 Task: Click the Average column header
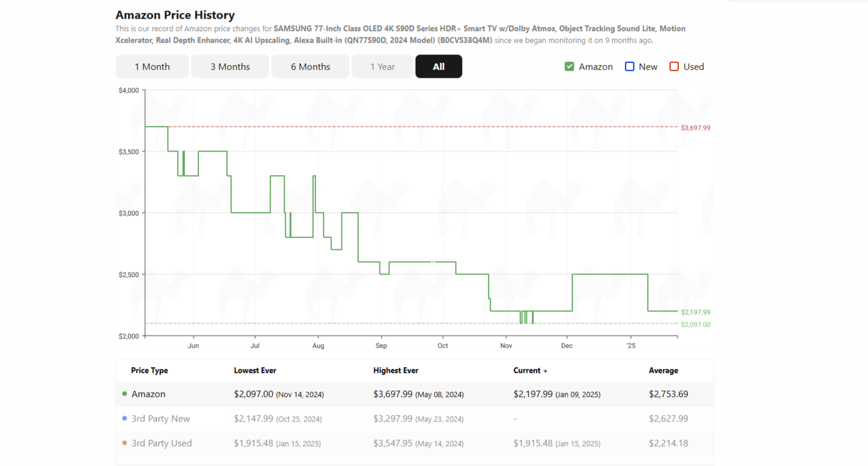tap(664, 371)
